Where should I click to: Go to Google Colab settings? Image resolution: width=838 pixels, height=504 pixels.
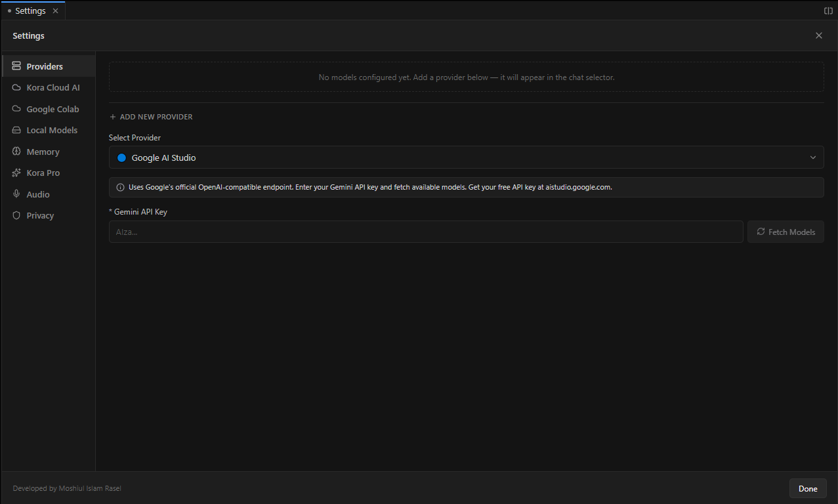pyautogui.click(x=49, y=109)
